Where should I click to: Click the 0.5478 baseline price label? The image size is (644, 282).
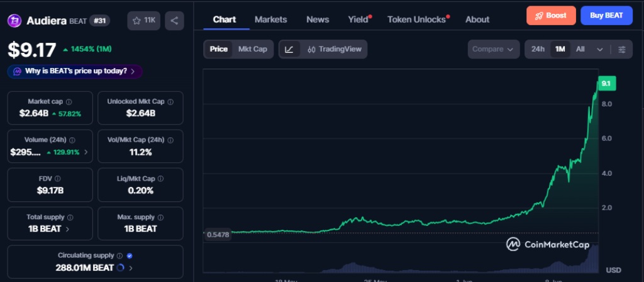[218, 235]
